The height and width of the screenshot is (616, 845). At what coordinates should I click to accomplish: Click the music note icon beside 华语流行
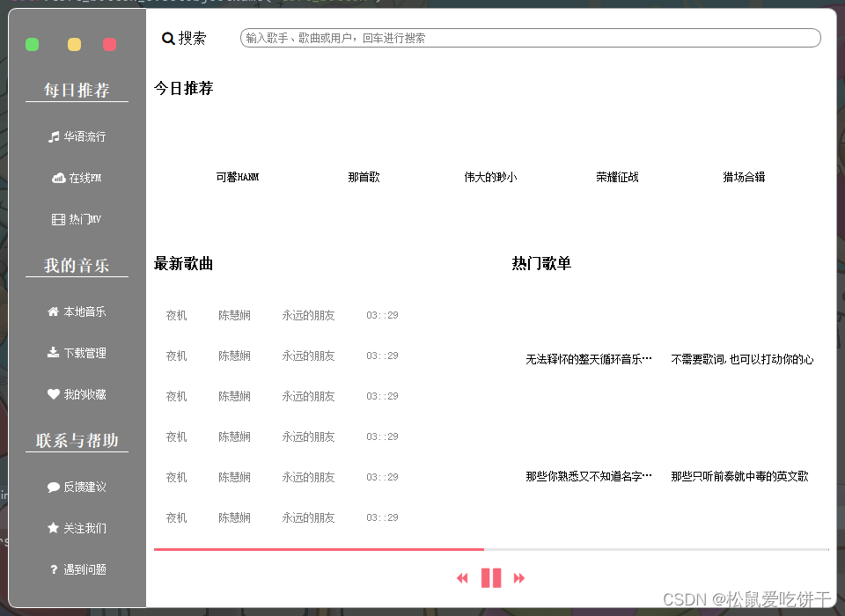point(54,137)
